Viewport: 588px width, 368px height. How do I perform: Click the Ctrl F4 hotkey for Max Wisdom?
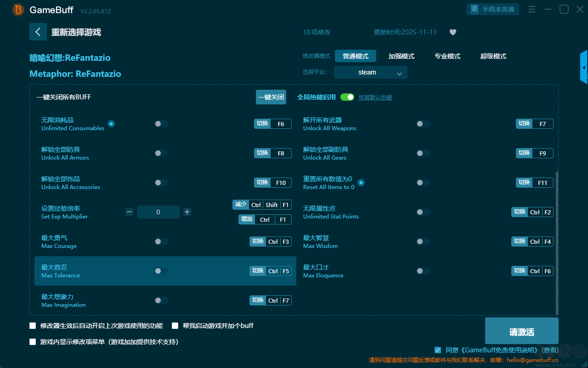532,241
